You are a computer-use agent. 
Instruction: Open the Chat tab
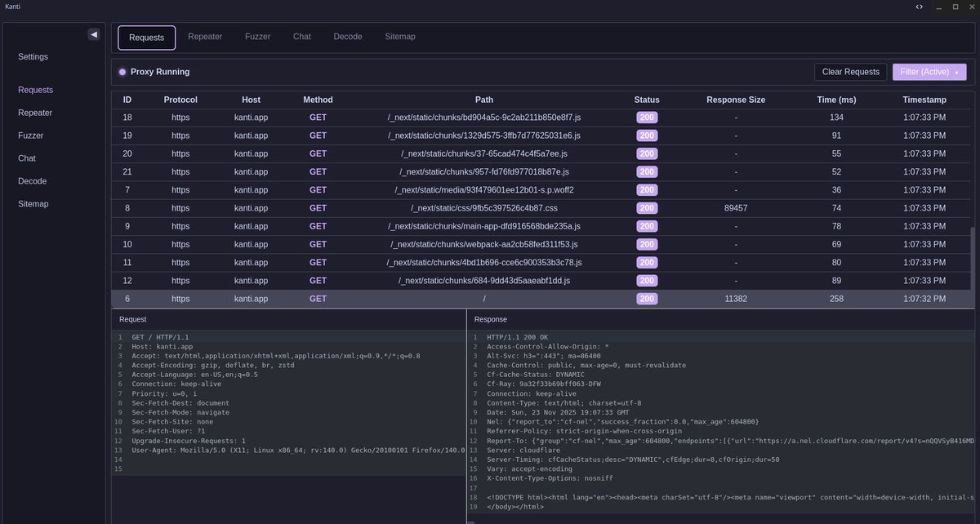[x=302, y=37]
